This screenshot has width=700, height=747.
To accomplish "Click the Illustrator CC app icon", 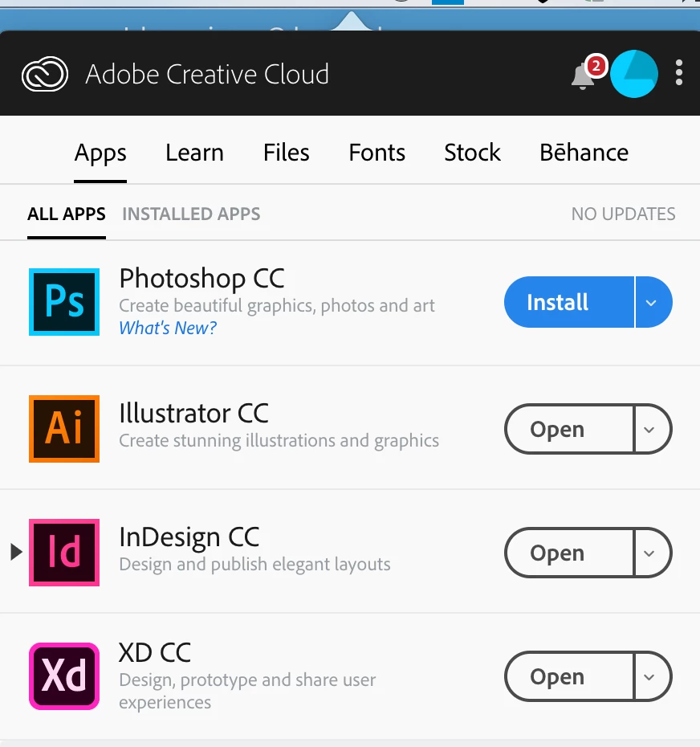I will (x=64, y=429).
